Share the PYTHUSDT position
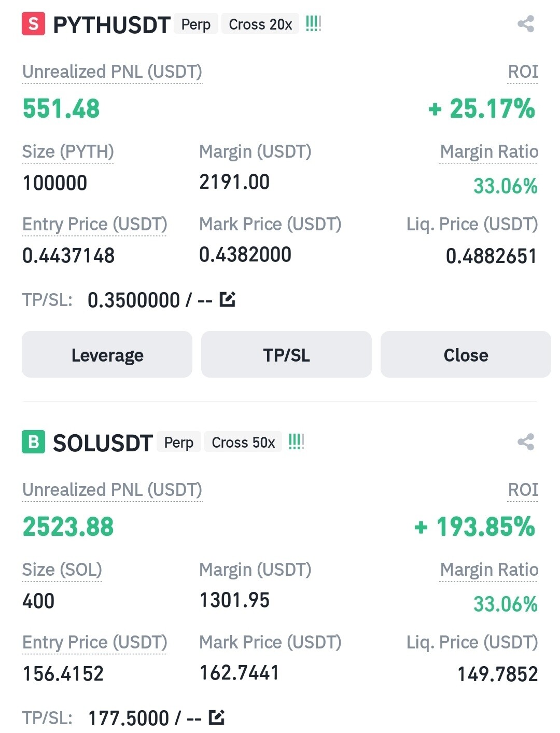This screenshot has height=733, width=560. click(x=525, y=24)
